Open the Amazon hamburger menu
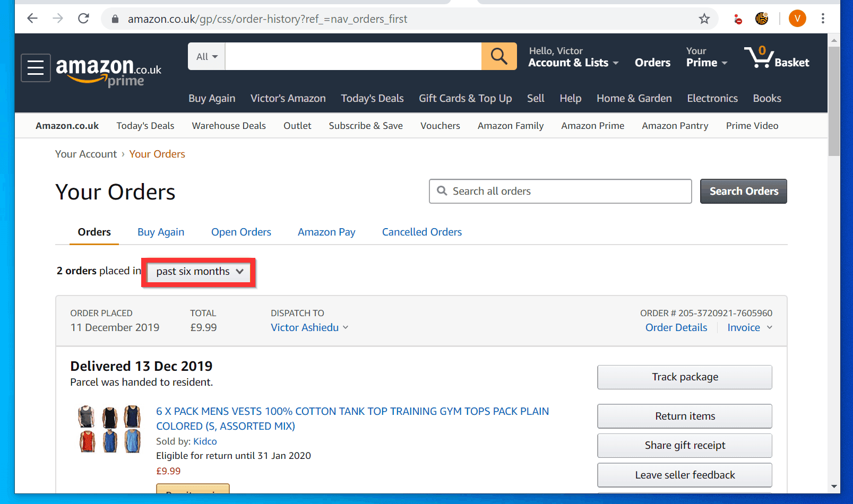 (x=35, y=68)
